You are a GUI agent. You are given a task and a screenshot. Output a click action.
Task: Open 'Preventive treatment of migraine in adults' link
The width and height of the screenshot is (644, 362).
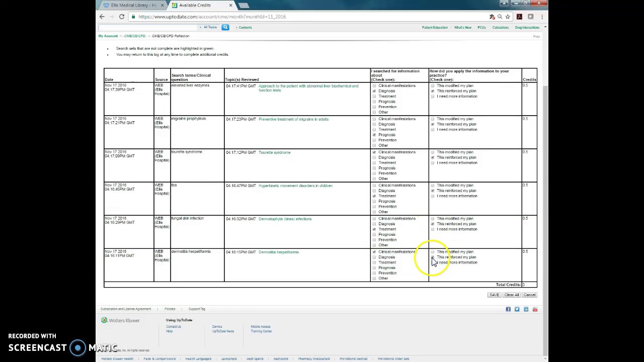tap(293, 119)
